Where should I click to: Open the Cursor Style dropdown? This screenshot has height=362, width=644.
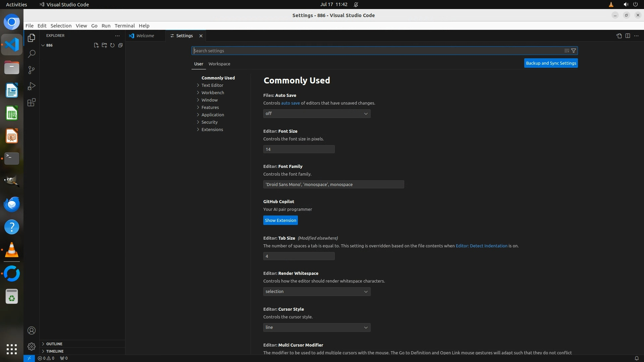317,327
